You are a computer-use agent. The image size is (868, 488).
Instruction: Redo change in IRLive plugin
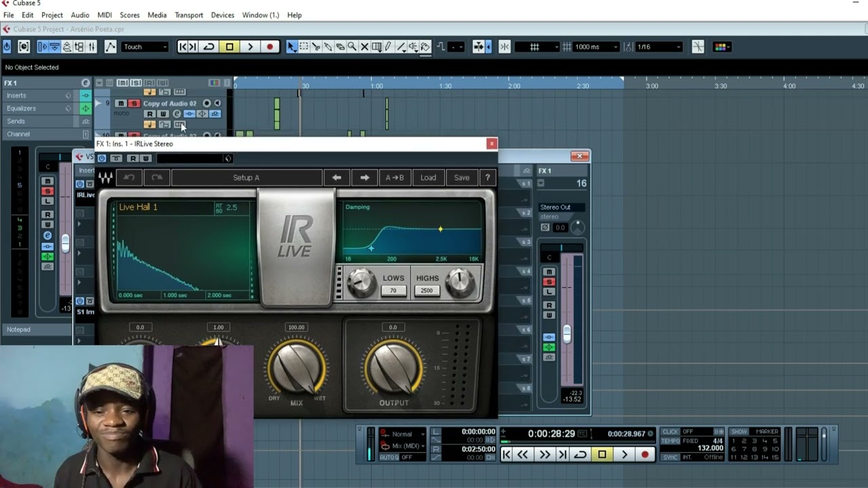pyautogui.click(x=157, y=178)
